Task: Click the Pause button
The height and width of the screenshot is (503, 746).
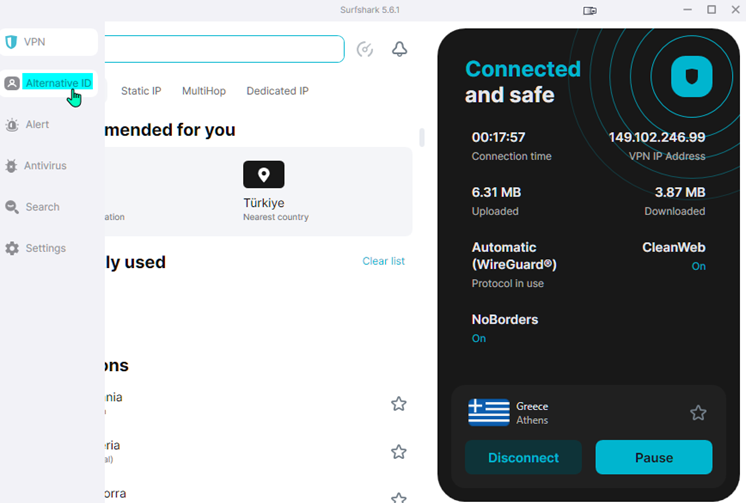Action: click(x=654, y=457)
